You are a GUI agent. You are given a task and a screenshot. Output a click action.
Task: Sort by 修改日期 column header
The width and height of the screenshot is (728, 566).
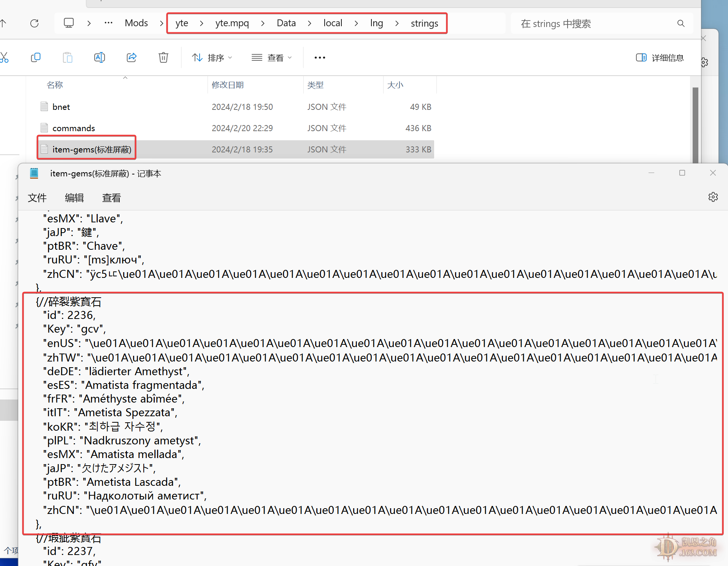tap(227, 85)
